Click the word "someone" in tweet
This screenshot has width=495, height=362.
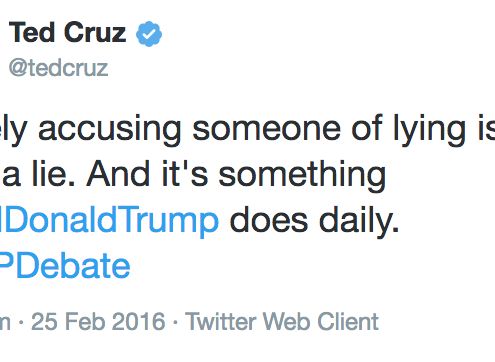pos(267,129)
